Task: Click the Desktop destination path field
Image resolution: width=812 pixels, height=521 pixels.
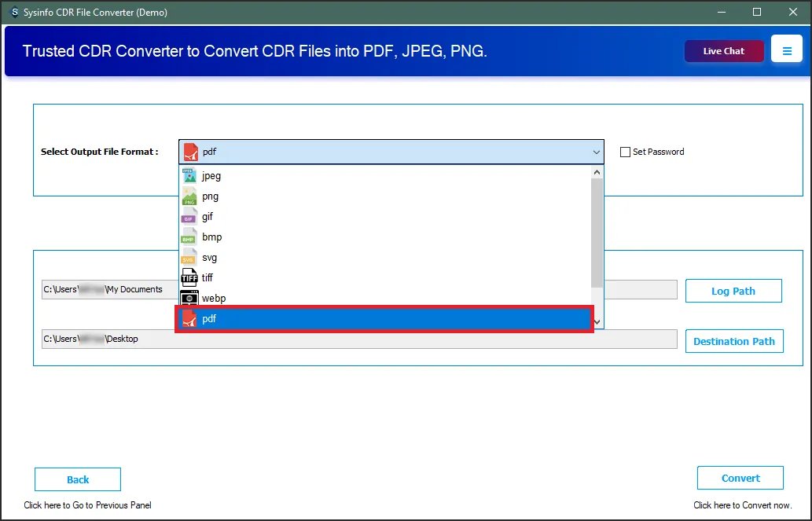Action: (x=359, y=339)
